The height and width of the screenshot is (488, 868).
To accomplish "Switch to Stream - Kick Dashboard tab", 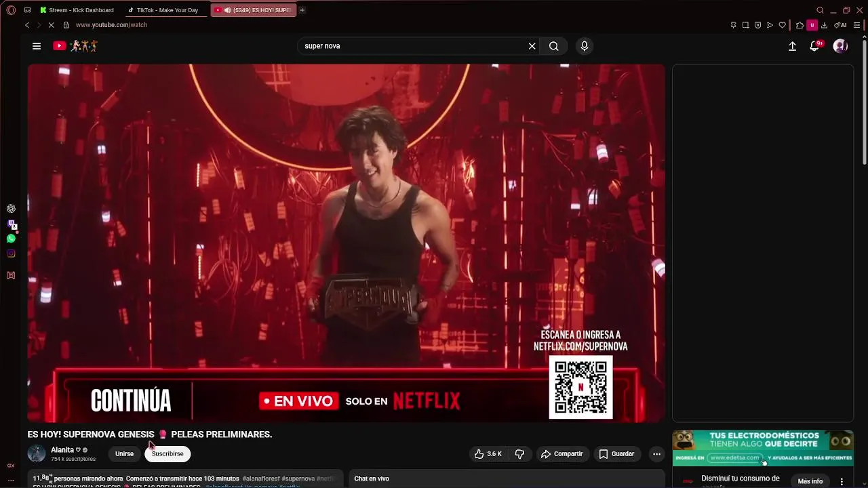I will click(x=77, y=10).
